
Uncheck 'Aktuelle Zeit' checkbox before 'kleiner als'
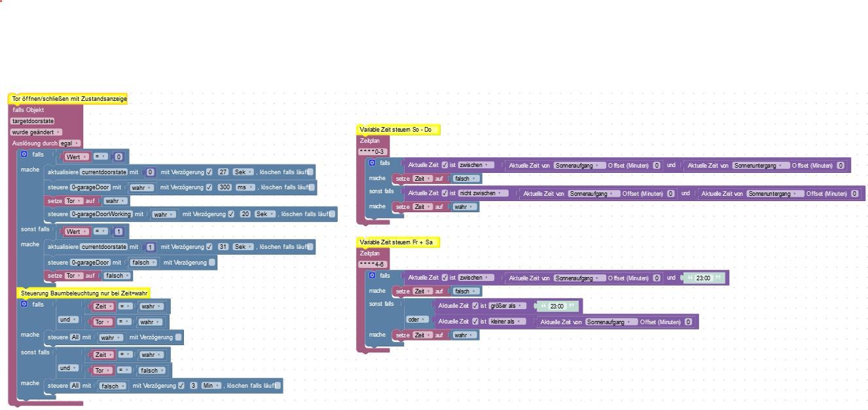(475, 322)
